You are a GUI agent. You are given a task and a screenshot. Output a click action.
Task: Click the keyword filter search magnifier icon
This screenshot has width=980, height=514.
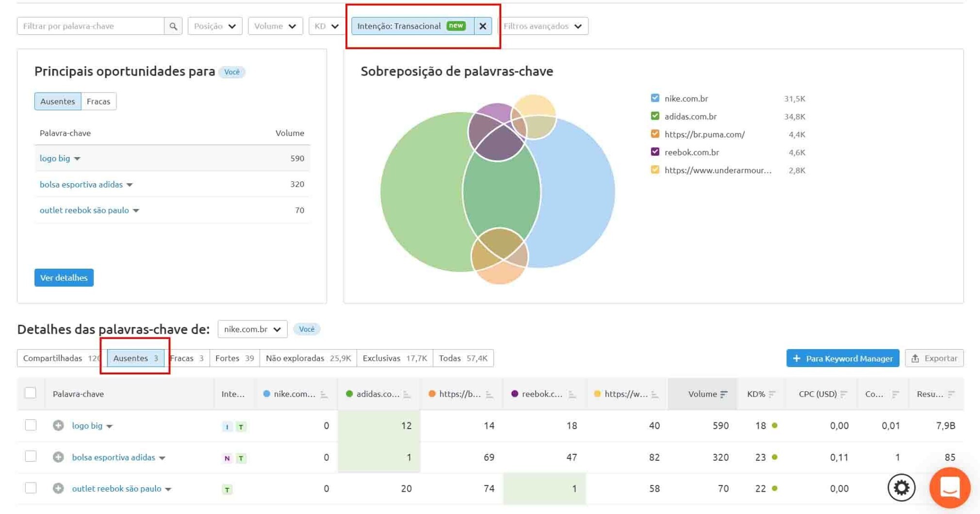(173, 26)
